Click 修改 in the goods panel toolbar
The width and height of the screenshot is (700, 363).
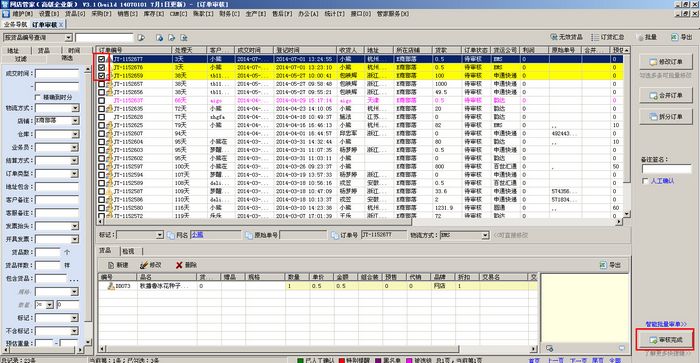pos(150,265)
